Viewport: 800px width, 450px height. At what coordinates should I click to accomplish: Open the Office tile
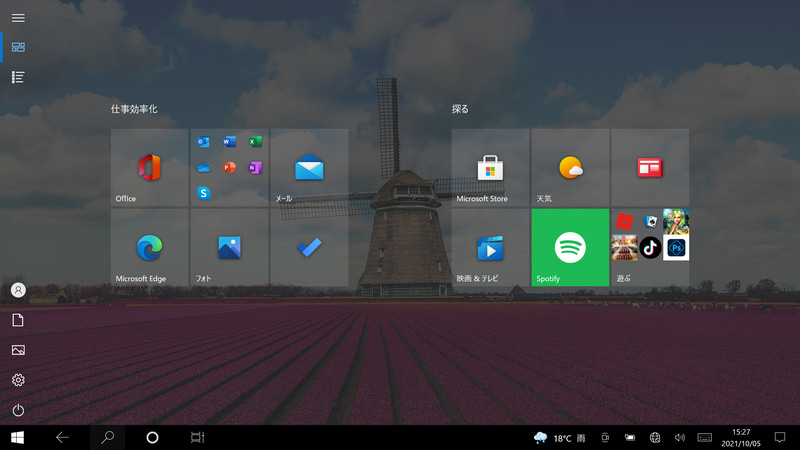[149, 167]
